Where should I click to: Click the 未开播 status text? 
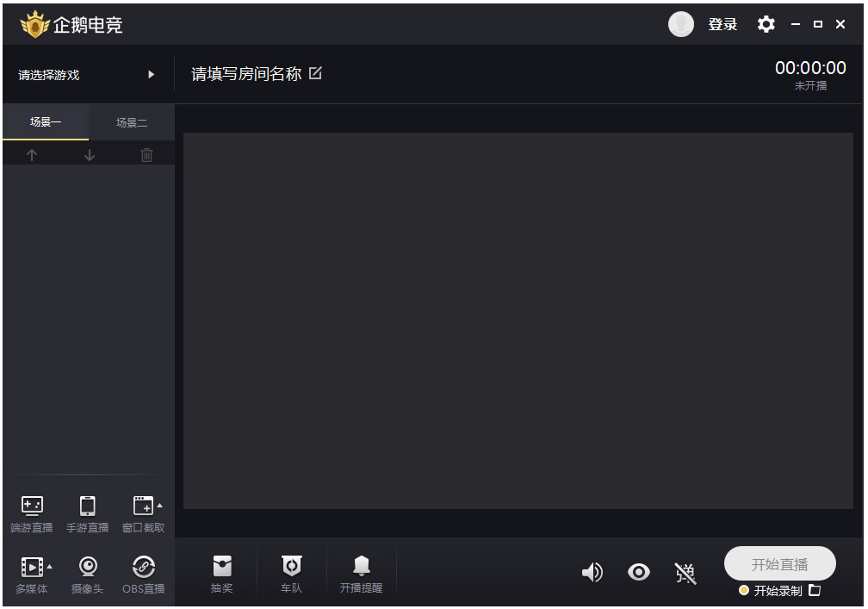pyautogui.click(x=810, y=86)
